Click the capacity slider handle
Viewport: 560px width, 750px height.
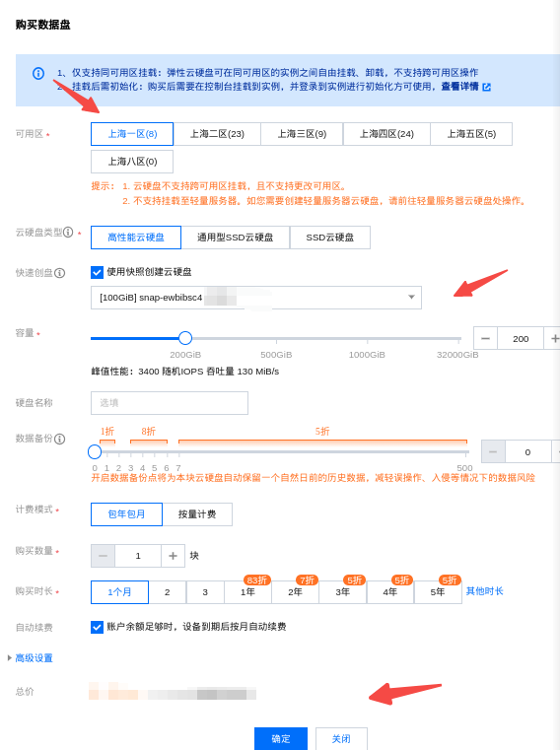185,338
